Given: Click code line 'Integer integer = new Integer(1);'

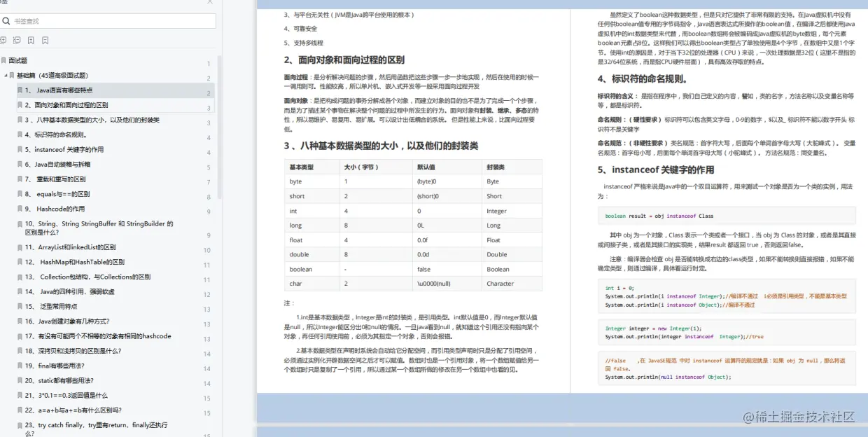Looking at the screenshot, I should coord(653,328).
